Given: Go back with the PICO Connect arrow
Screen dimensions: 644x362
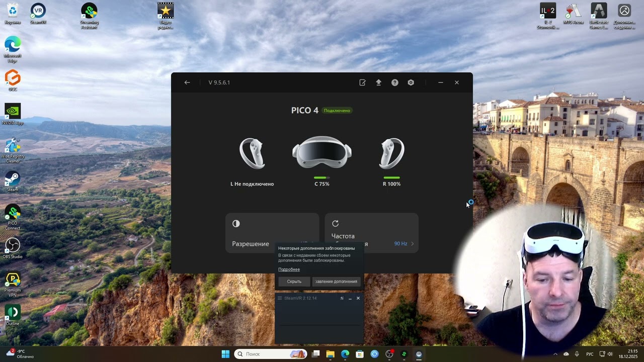Looking at the screenshot, I should click(x=187, y=82).
